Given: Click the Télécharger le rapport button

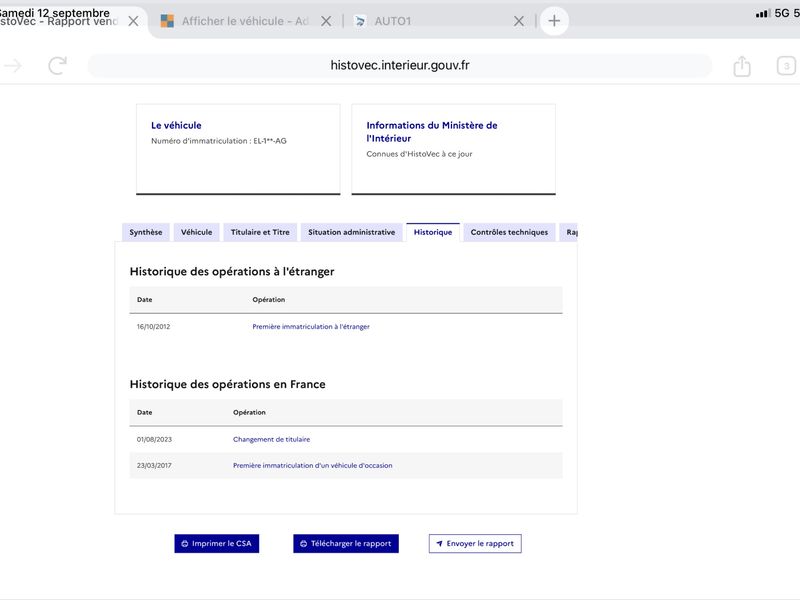Looking at the screenshot, I should coord(346,543).
